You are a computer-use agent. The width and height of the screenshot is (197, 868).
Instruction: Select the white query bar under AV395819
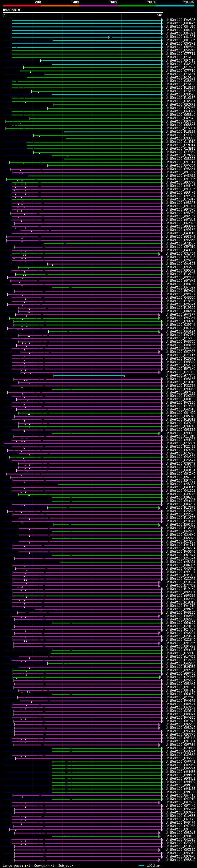83,13
